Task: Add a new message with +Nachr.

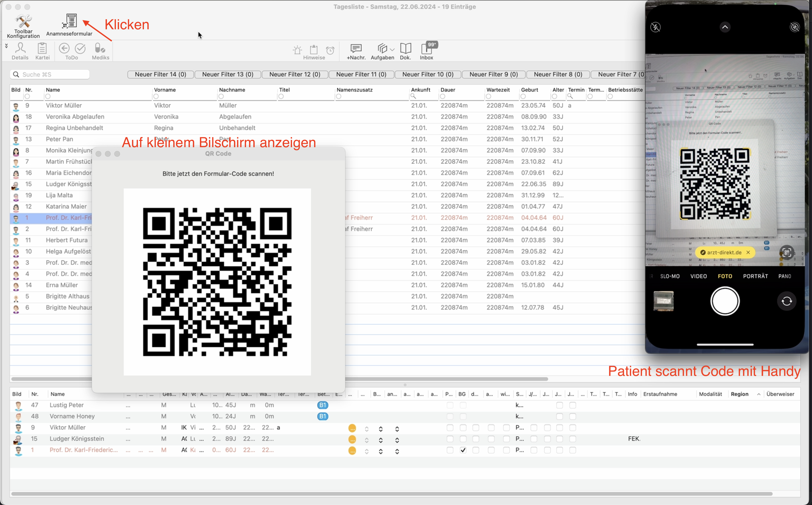Action: click(356, 51)
